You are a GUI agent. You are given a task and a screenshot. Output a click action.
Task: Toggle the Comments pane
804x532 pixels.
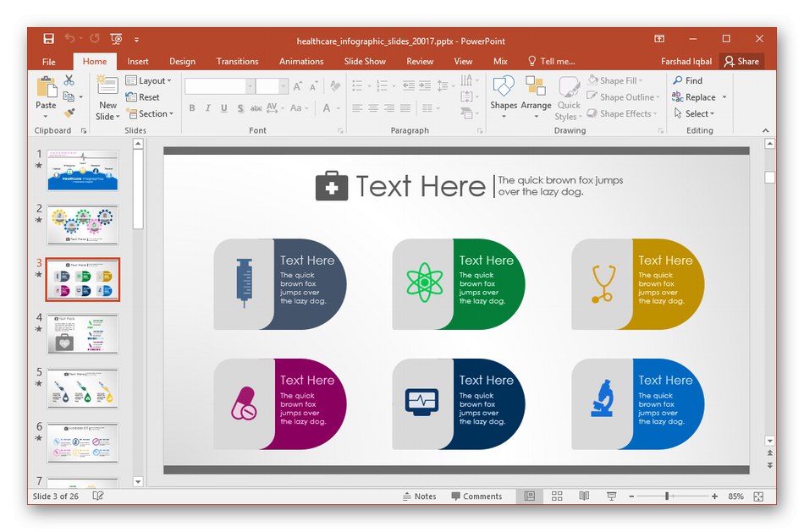pos(476,496)
